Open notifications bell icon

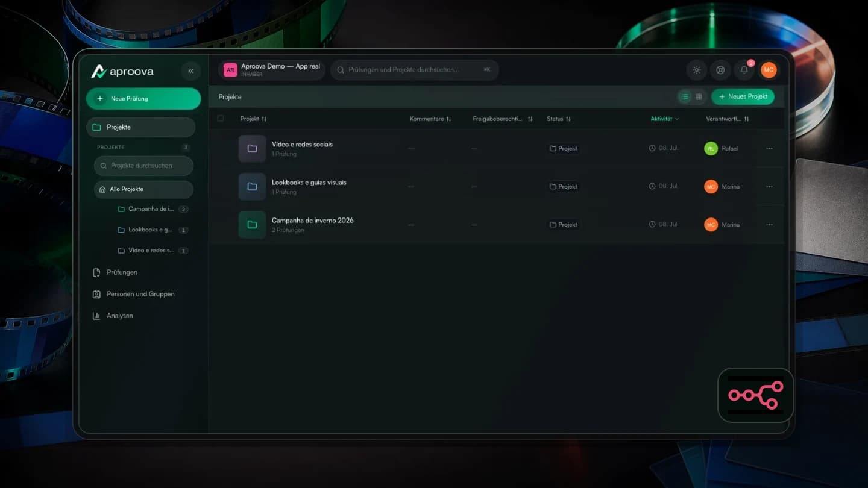click(744, 70)
